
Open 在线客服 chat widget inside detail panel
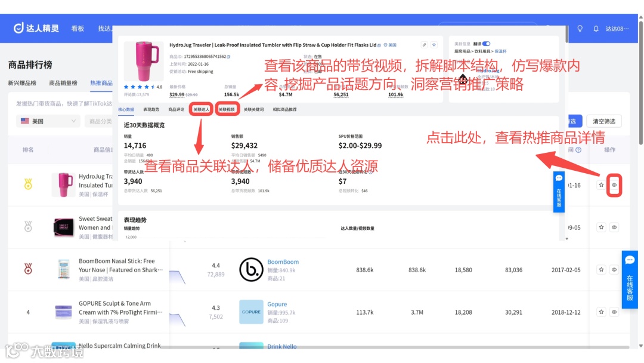coord(559,192)
